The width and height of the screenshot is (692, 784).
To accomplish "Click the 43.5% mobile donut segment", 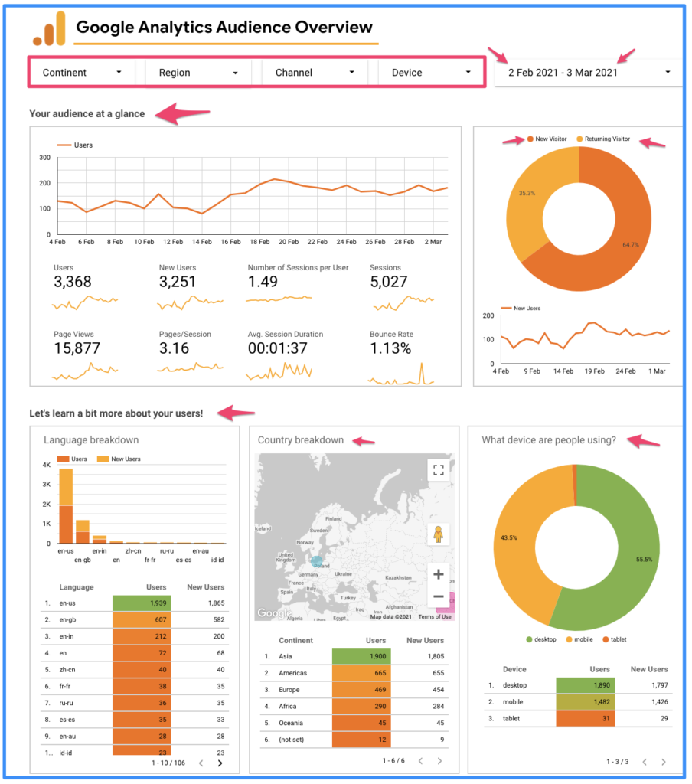I will [x=509, y=537].
